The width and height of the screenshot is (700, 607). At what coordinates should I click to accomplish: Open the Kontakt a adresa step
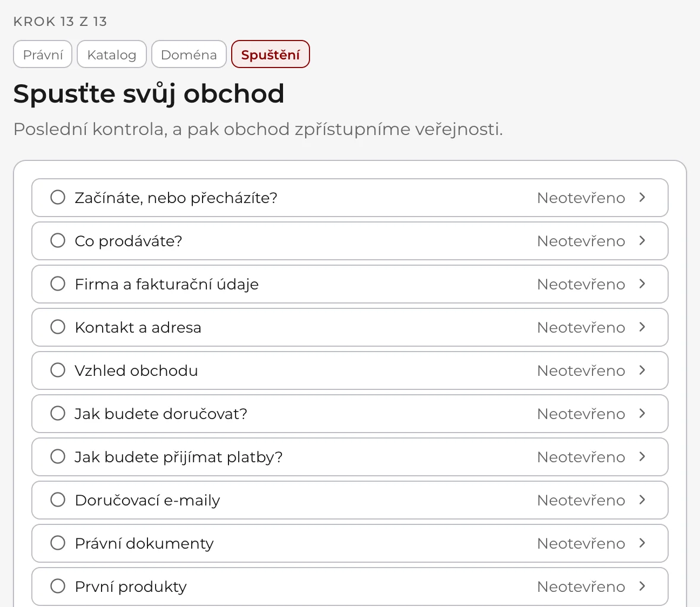[x=350, y=327]
